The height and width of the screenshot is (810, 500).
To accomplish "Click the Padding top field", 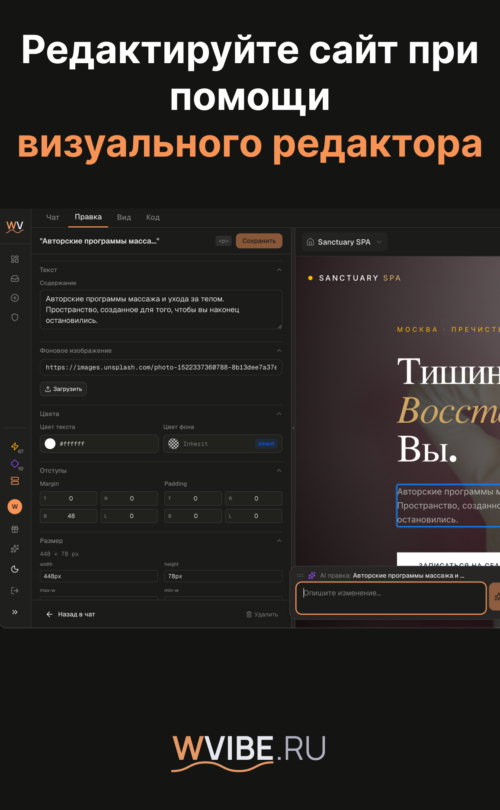I will [193, 499].
